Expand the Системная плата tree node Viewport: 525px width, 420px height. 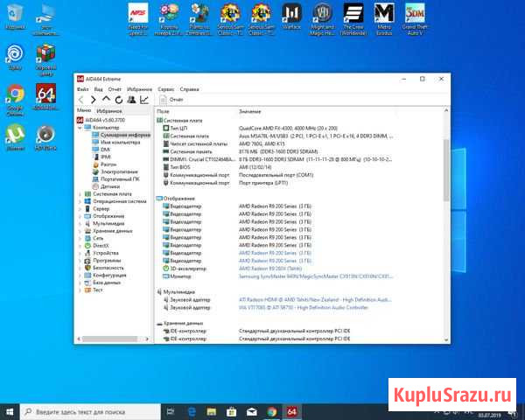click(x=80, y=194)
